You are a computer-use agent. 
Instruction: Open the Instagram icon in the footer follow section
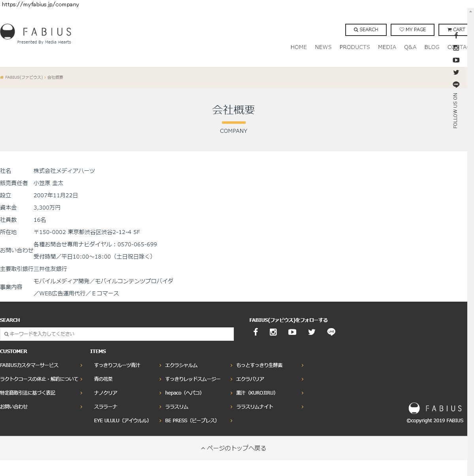(273, 332)
